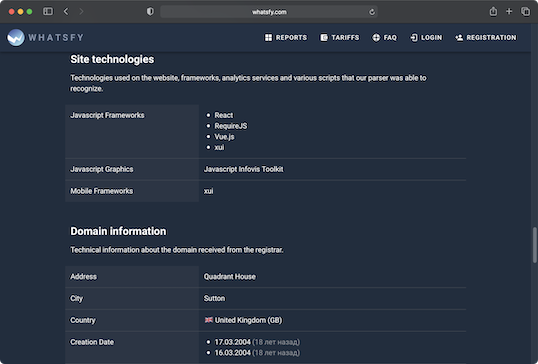Click the page vertical scrollbar thumb
The image size is (538, 364).
tap(535, 245)
